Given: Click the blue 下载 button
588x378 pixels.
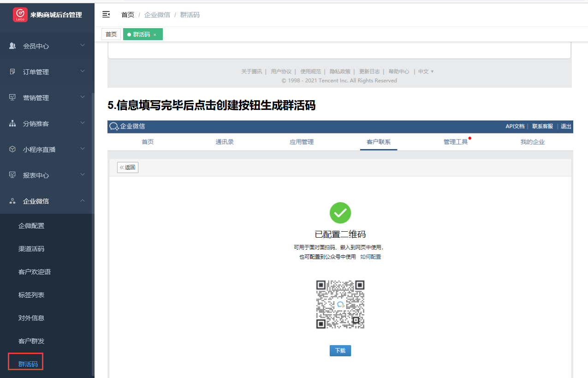Looking at the screenshot, I should coord(340,351).
